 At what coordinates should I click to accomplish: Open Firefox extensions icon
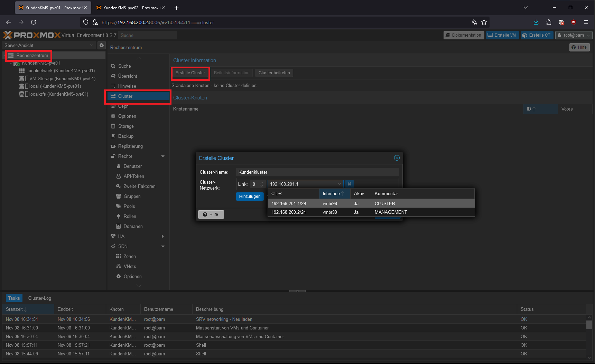549,22
